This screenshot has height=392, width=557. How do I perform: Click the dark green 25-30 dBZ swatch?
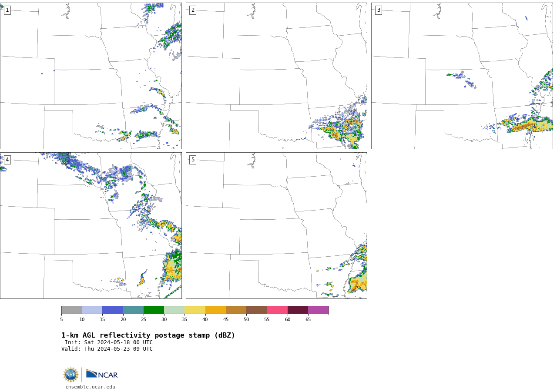pos(154,310)
